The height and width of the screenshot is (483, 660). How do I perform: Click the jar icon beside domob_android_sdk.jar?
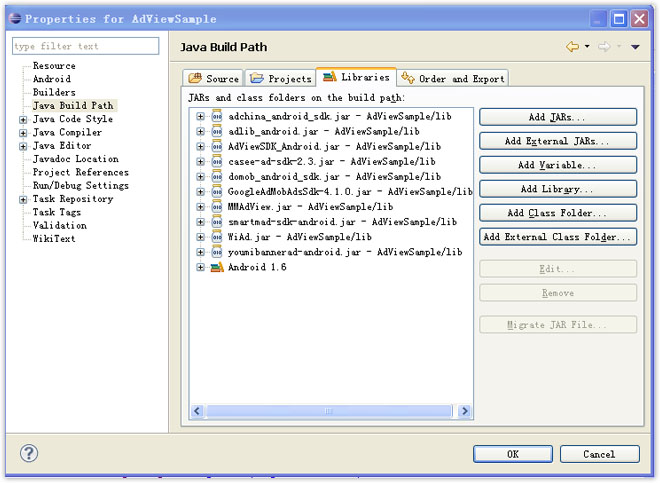pos(216,177)
